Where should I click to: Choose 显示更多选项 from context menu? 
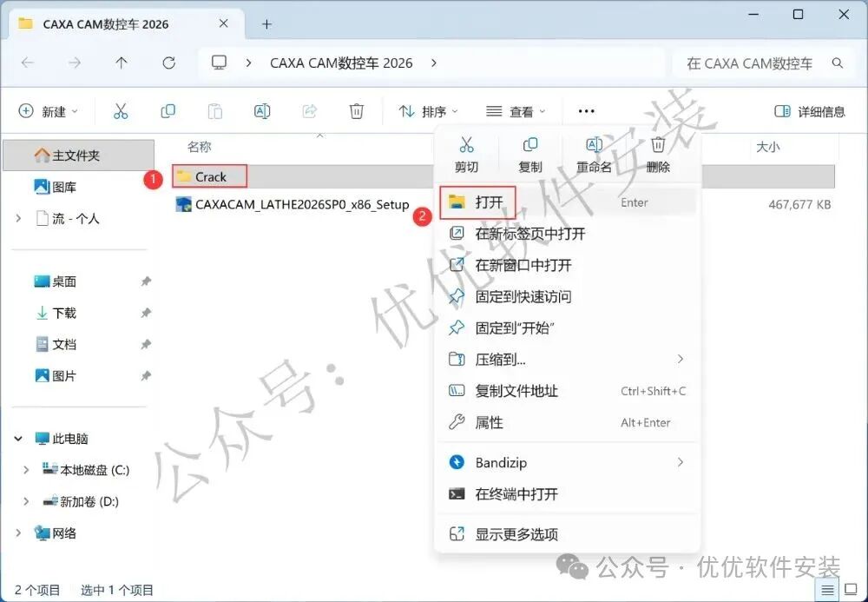pos(567,534)
